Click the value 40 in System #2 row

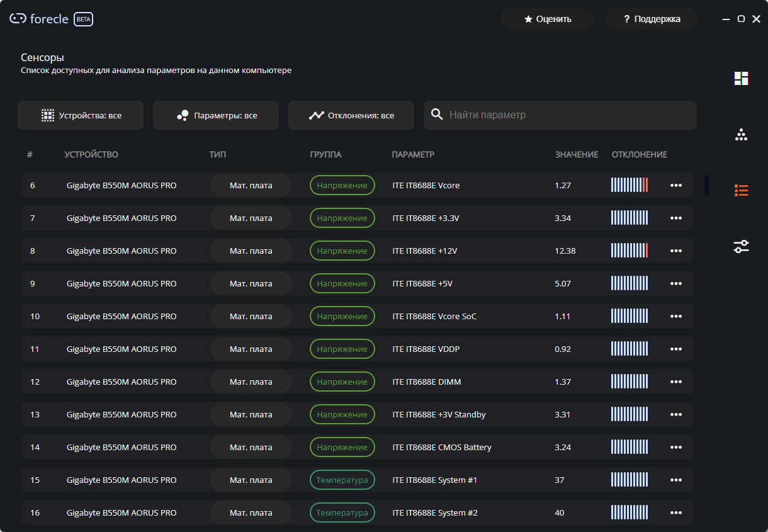click(560, 512)
